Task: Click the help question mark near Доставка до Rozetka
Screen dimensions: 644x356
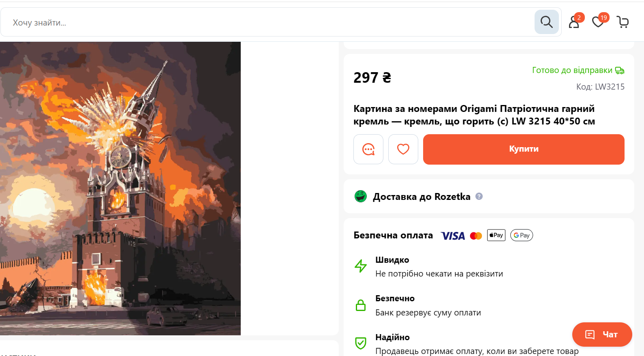Action: click(479, 196)
